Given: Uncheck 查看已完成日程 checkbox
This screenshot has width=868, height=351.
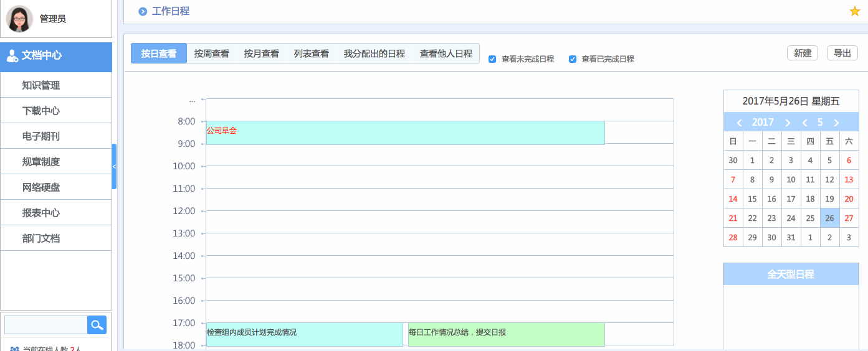Looking at the screenshot, I should click(x=572, y=59).
